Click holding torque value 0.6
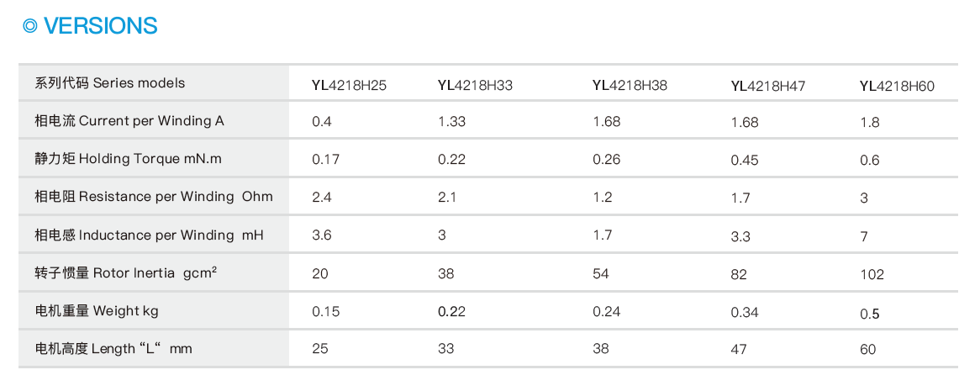This screenshot has width=980, height=391. [870, 161]
